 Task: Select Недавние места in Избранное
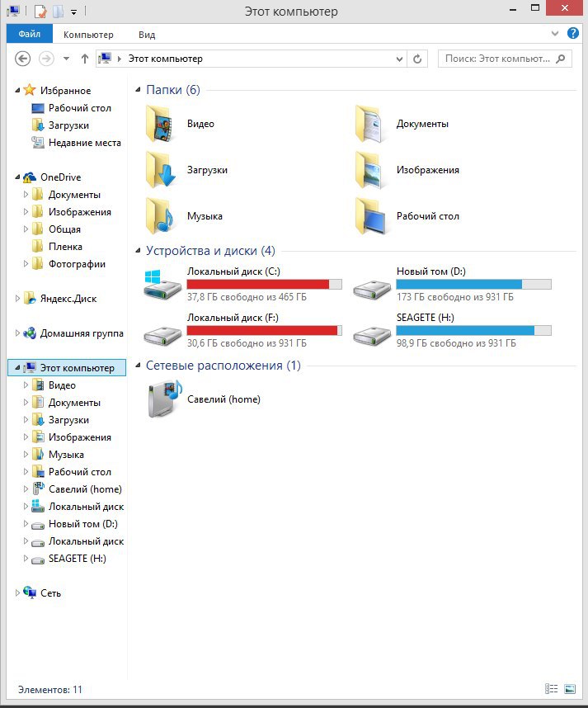coord(84,143)
